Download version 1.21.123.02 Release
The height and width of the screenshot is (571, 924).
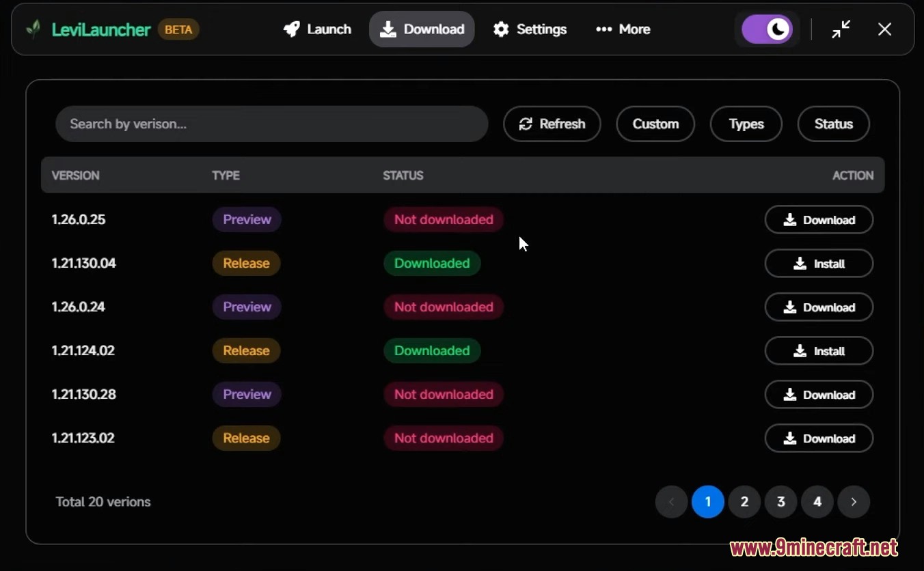[819, 438]
